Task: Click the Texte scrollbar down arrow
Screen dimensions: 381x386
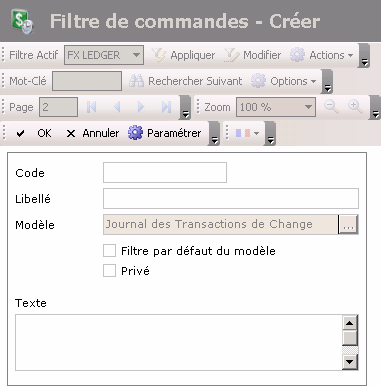Action: 350,361
